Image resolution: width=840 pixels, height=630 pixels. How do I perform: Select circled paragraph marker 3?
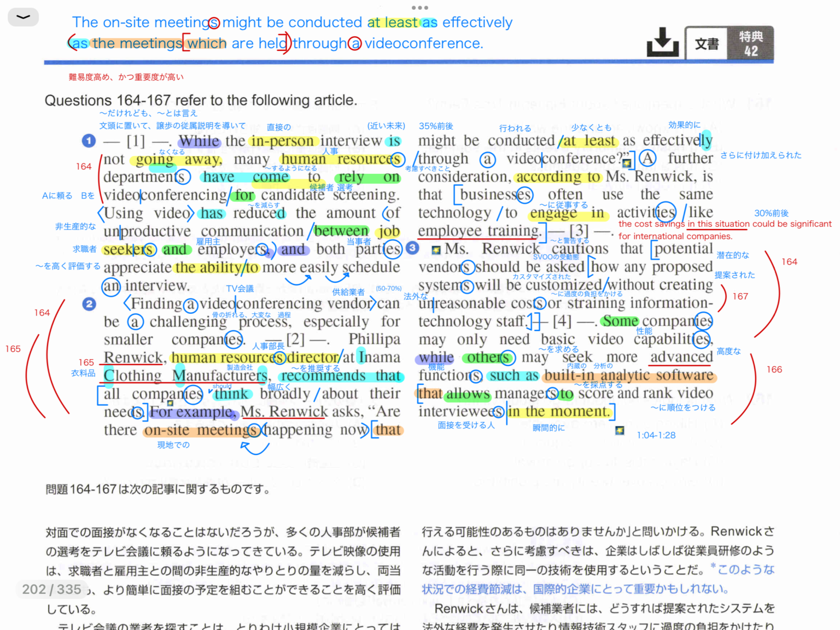[412, 249]
